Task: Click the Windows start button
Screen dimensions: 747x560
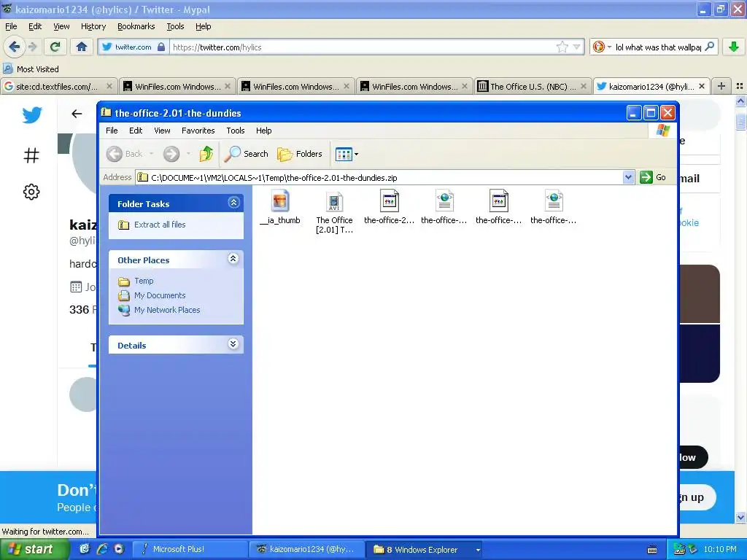Action: (34, 549)
